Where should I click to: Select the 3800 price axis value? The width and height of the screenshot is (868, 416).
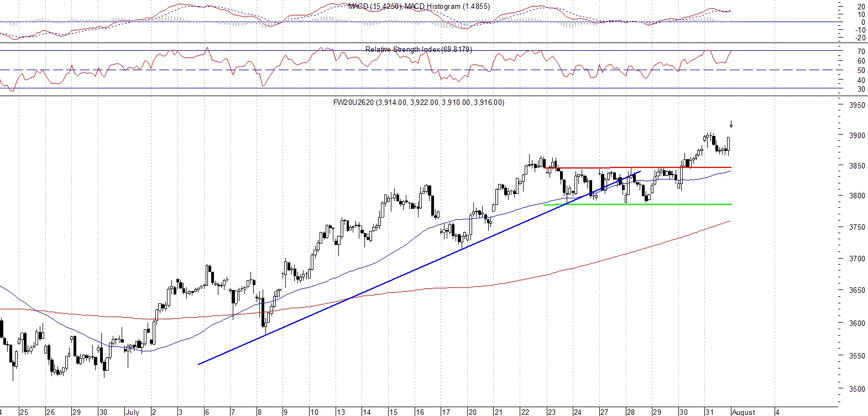(857, 196)
